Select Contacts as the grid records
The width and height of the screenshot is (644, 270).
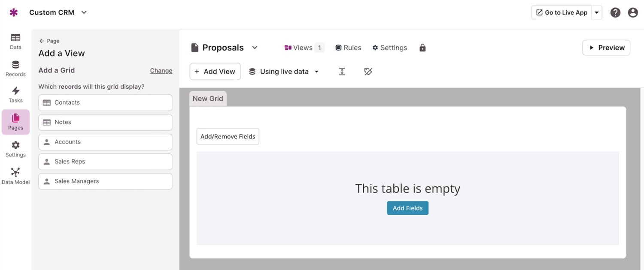click(105, 102)
